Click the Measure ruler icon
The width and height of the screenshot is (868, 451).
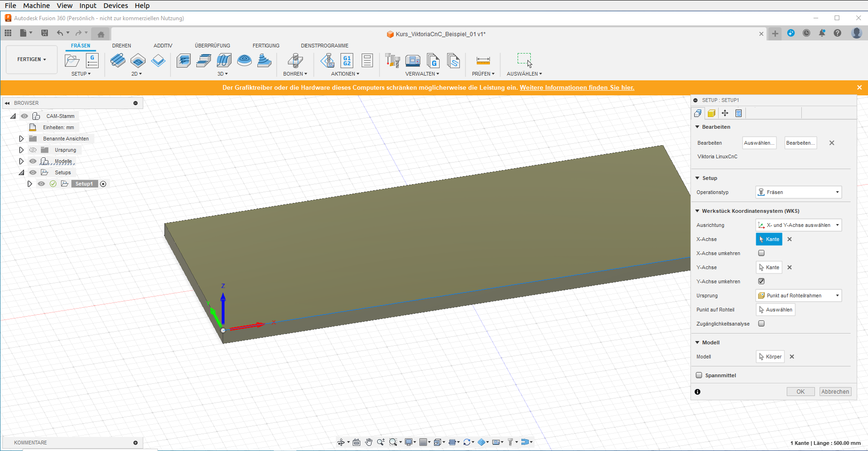483,61
